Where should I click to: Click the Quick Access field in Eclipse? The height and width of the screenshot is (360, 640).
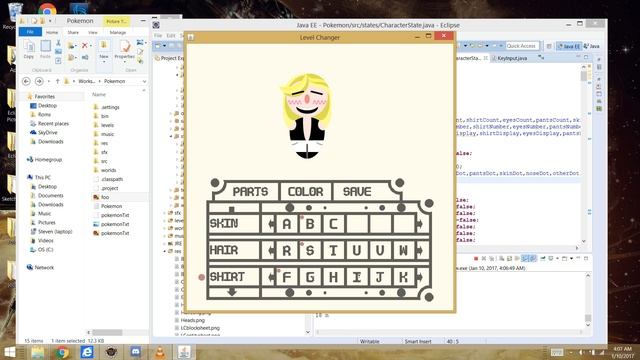[522, 46]
